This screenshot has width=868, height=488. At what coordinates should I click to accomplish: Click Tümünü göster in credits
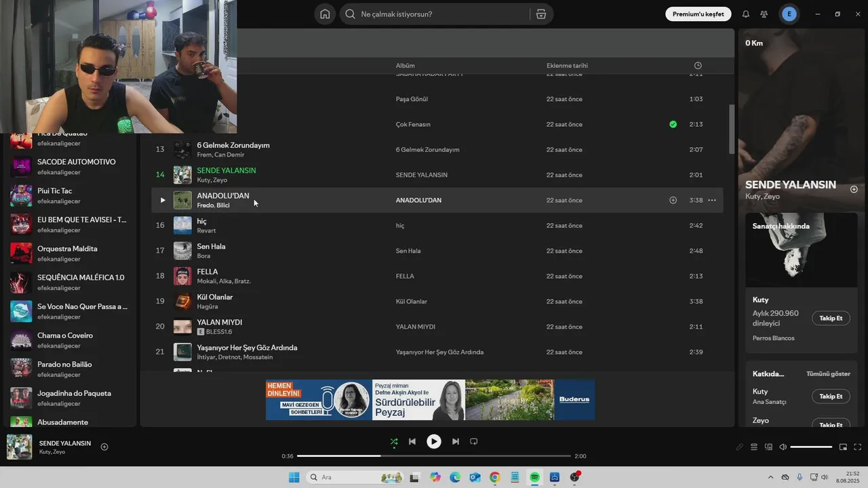[828, 374]
